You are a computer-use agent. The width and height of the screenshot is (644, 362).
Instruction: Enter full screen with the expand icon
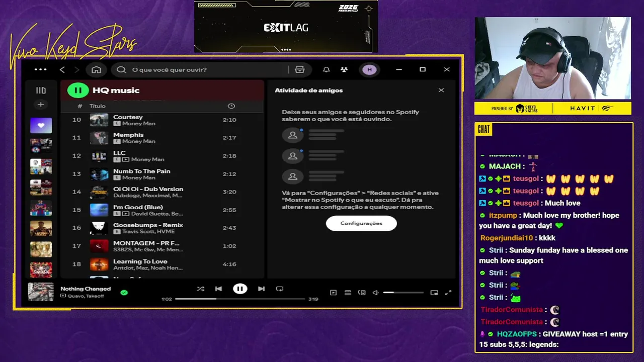point(448,293)
